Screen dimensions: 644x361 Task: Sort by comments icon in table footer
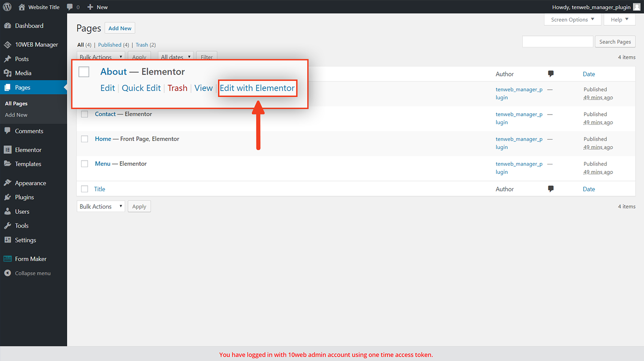click(x=551, y=189)
